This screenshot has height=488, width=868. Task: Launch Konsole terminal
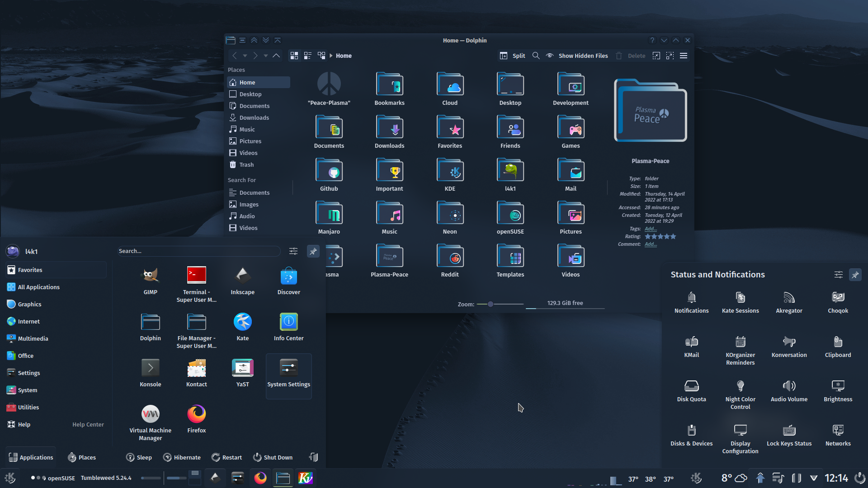[x=150, y=373]
